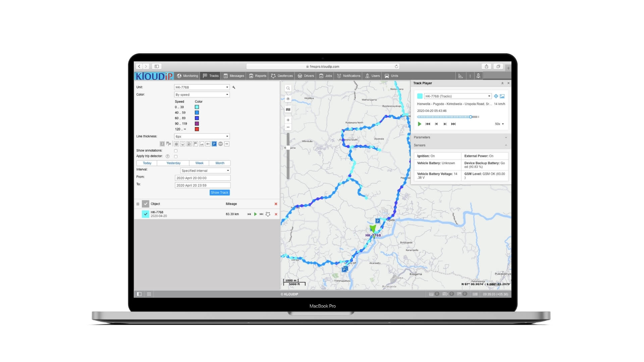Expand the Parameters section

(x=460, y=137)
